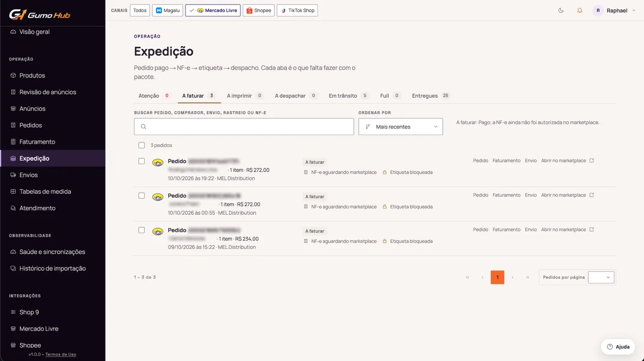Check the order from 10/10/2026 19:22

[x=141, y=161]
